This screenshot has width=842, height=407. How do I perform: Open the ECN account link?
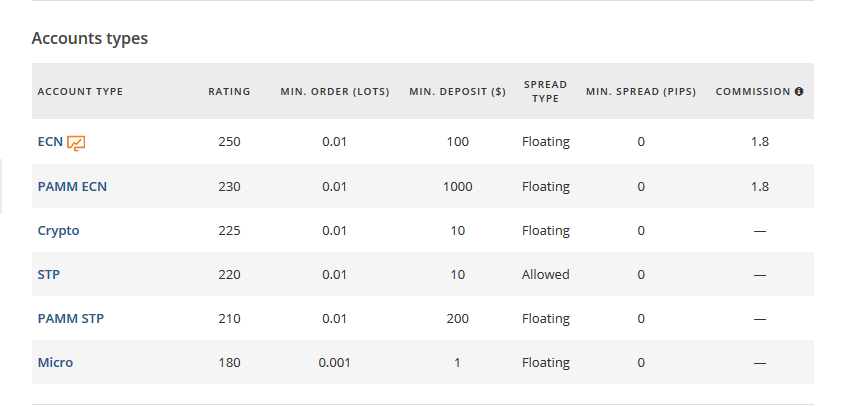click(x=50, y=142)
